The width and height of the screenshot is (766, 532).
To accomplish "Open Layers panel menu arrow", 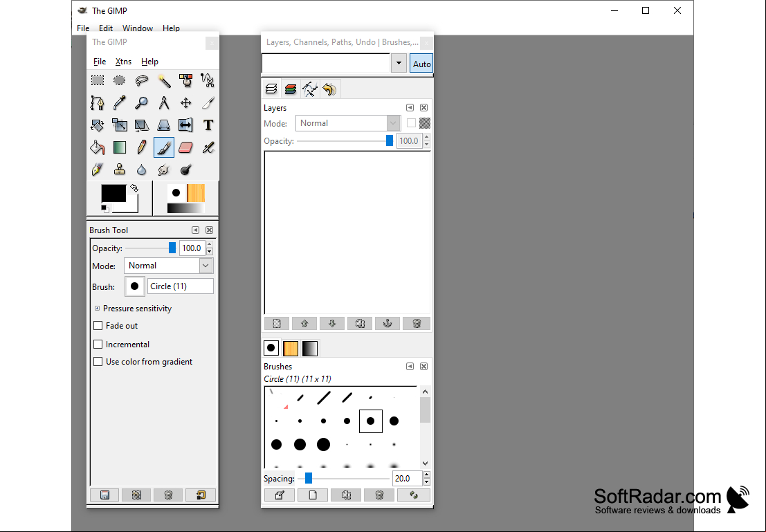I will coord(410,107).
